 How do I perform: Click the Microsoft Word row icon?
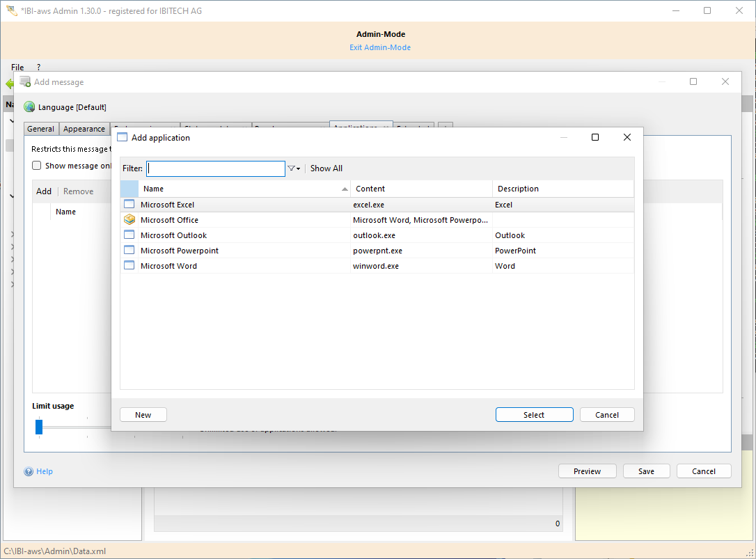pos(129,266)
